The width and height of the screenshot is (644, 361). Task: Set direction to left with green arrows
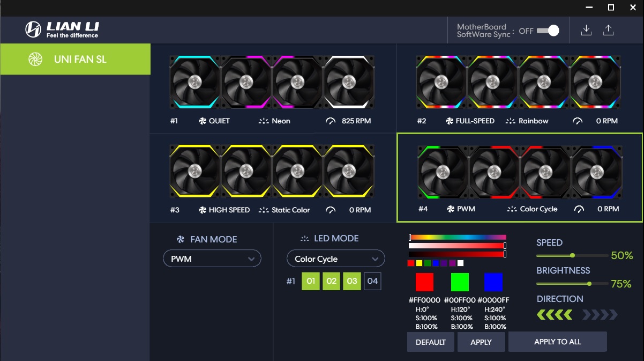click(555, 315)
